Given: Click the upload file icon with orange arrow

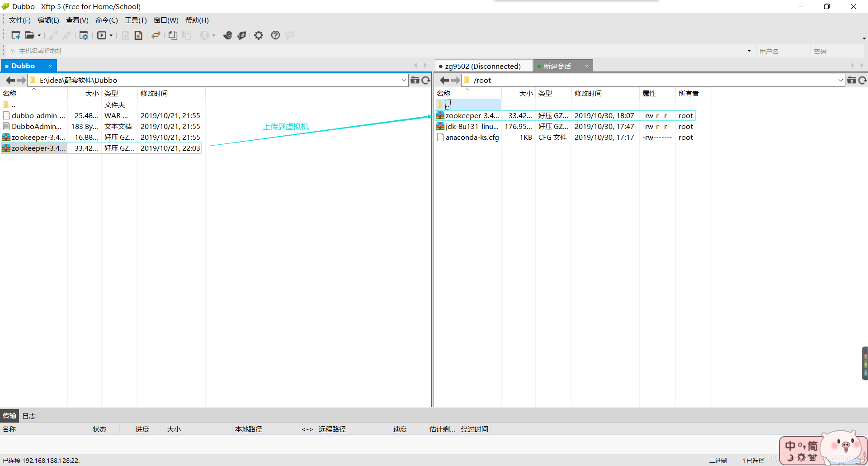Looking at the screenshot, I should point(138,35).
